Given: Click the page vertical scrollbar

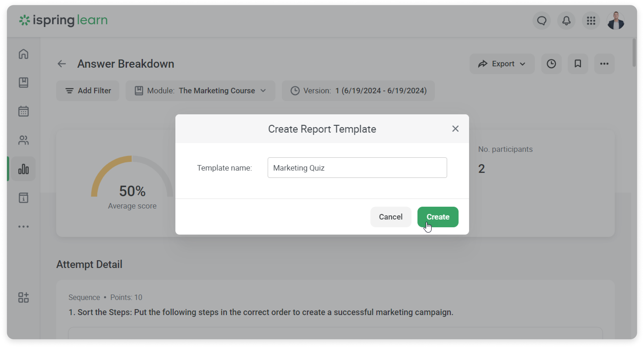Looking at the screenshot, I should pos(634,53).
